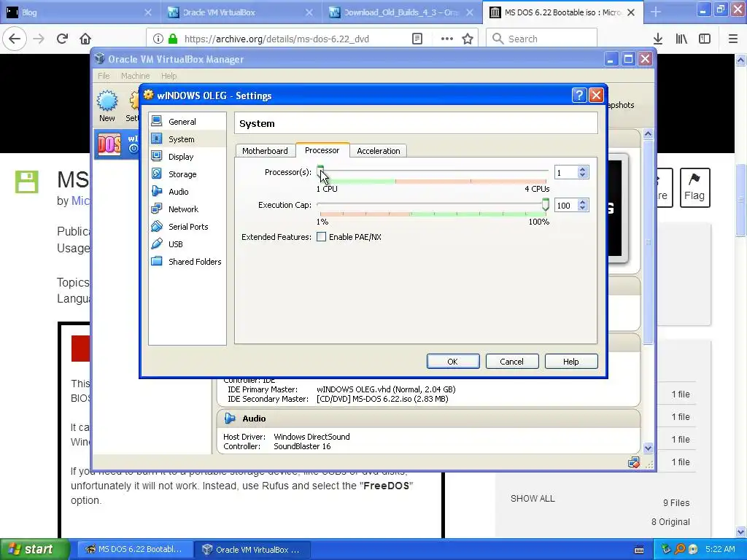Open Help menu in VirtualBox Manager

tap(169, 76)
